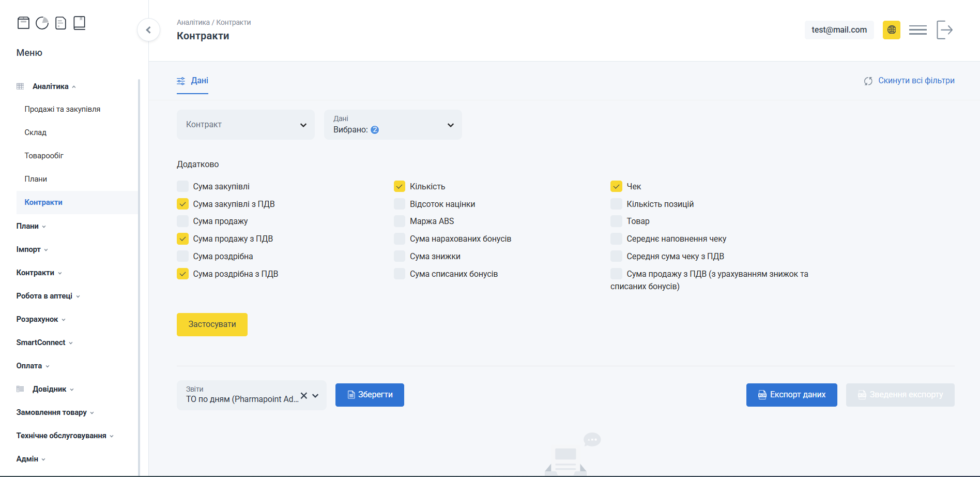Open the pie chart icon in sidebar header
This screenshot has width=980, height=477.
(42, 23)
